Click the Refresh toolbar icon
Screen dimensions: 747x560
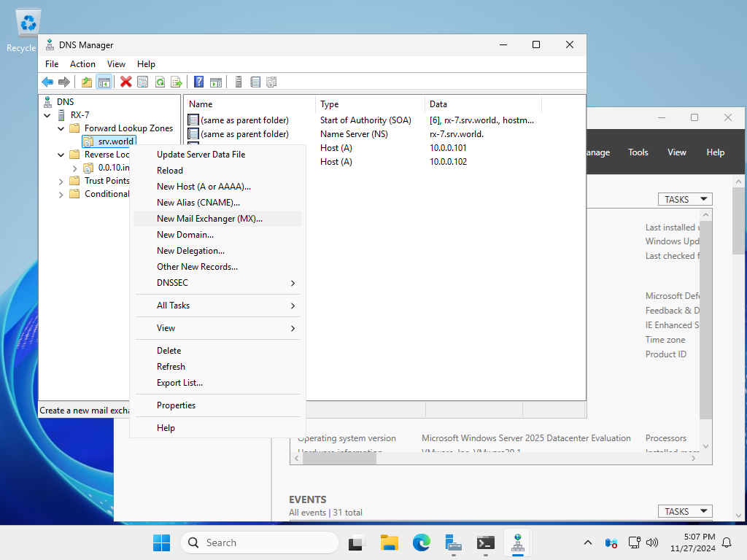coord(160,82)
